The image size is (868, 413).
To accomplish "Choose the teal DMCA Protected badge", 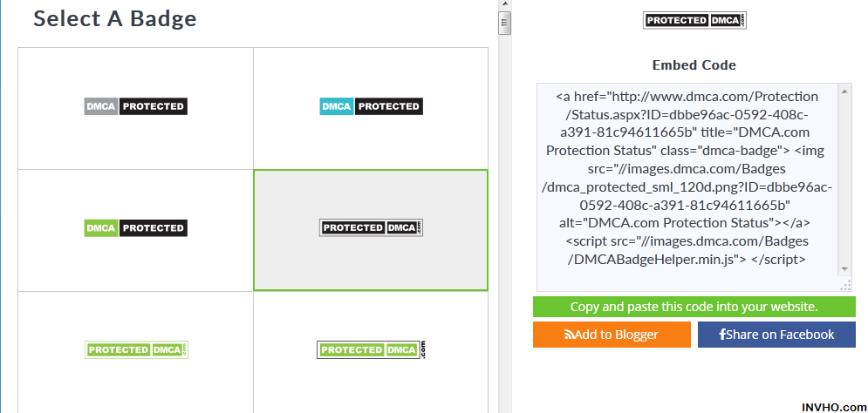I will click(371, 106).
